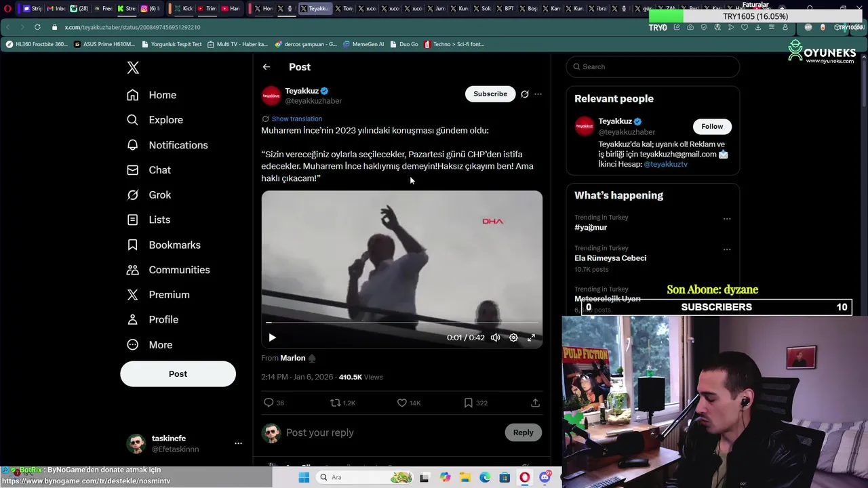Click the back arrow beside the Post title

[x=267, y=67]
